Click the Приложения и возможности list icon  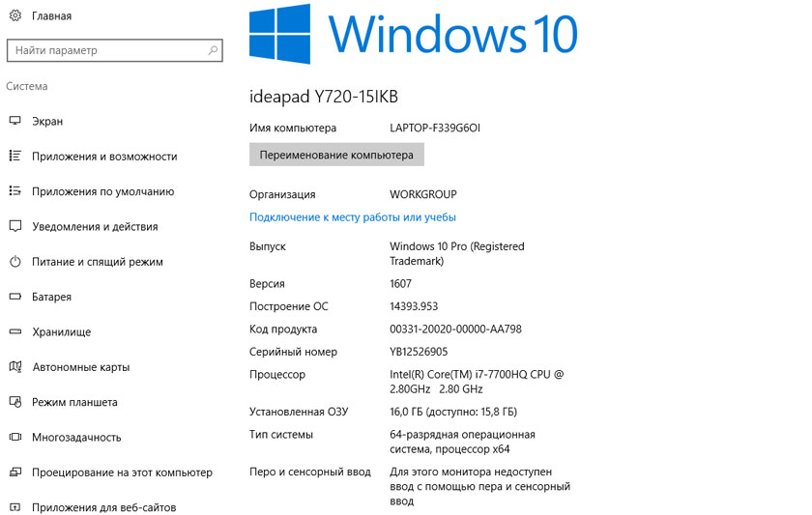pyautogui.click(x=15, y=156)
